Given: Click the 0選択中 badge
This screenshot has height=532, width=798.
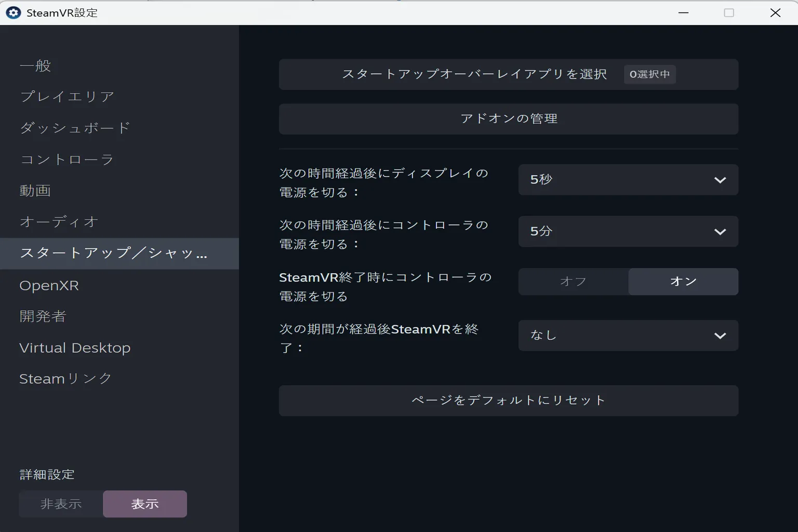Looking at the screenshot, I should 649,74.
